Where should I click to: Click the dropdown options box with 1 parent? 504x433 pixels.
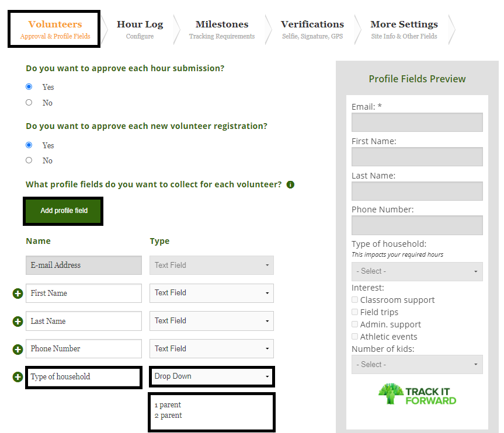[x=211, y=412]
